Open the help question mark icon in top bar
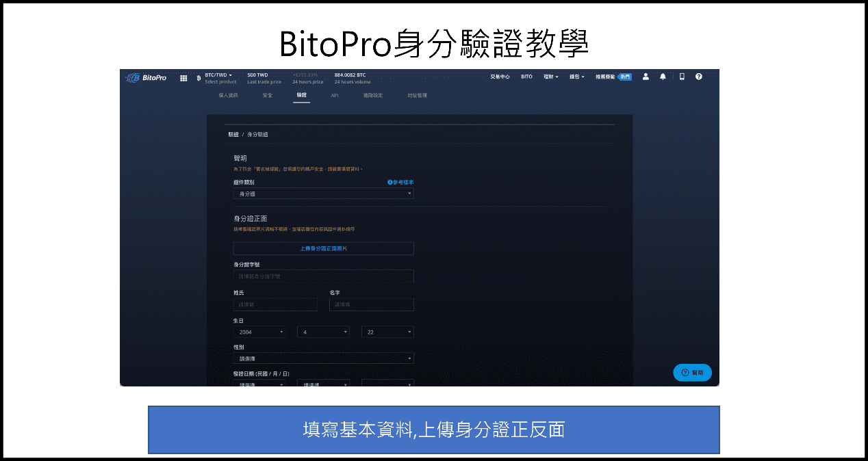Viewport: 868px width, 461px height. pos(699,77)
